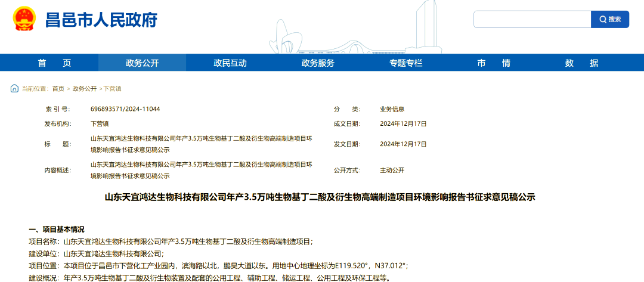The image size is (644, 282).
Task: Click the 政务公开 breadcrumb link
Action: coord(85,89)
